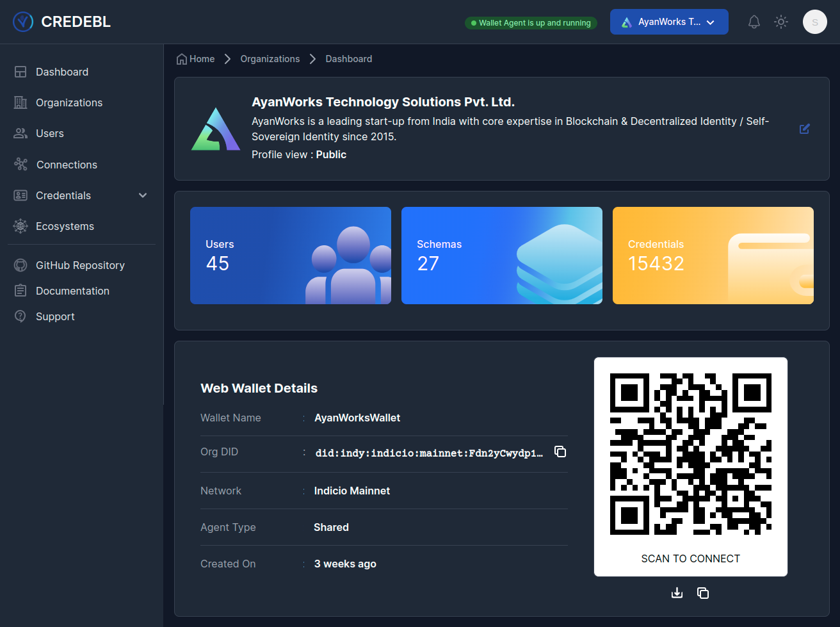Open the GitHub Repository link

click(x=79, y=265)
